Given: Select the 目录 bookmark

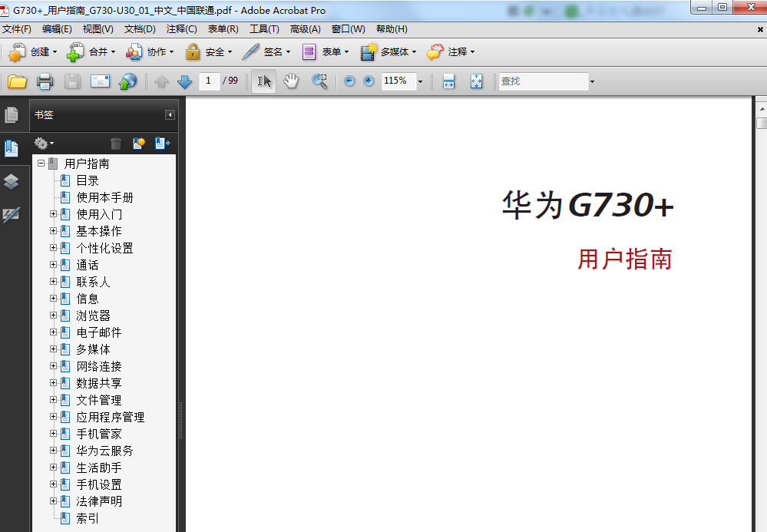Looking at the screenshot, I should click(88, 180).
